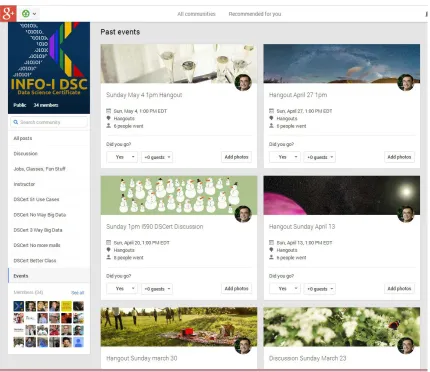430x372 pixels.
Task: Click organizer avatar on March 23 event
Action: (x=406, y=346)
